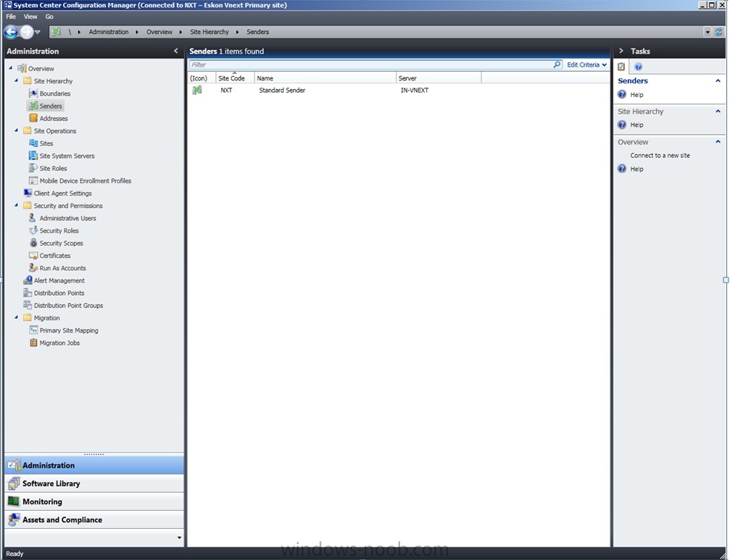Screen dimensions: 730x560
Task: Click in the Filter search field
Action: (370, 64)
